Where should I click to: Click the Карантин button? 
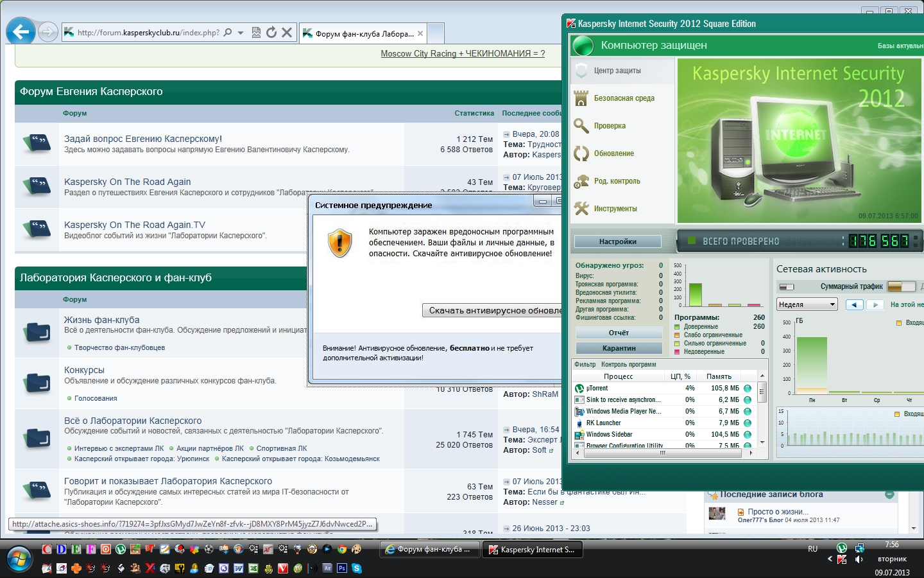pos(619,348)
